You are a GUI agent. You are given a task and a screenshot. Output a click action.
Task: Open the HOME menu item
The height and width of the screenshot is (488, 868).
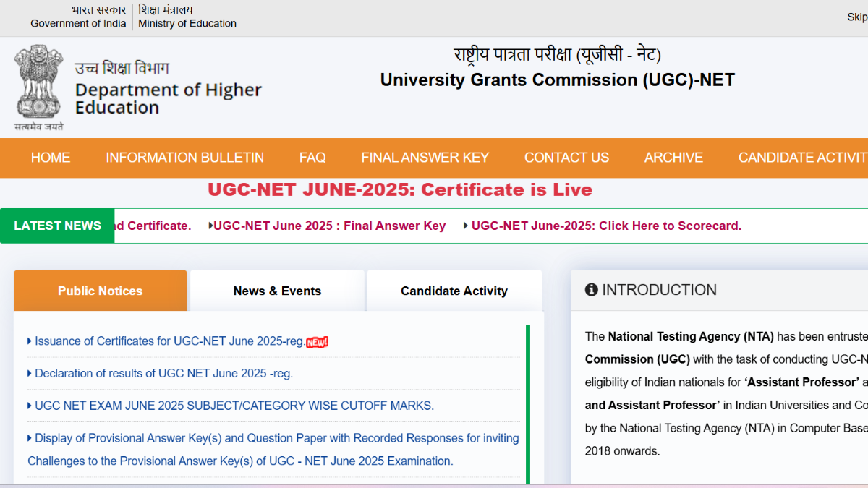click(51, 158)
